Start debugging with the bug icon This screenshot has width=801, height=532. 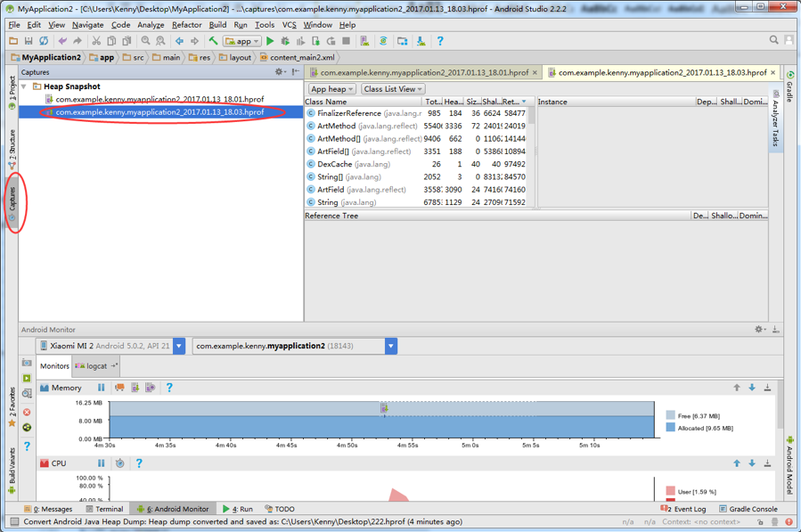pyautogui.click(x=285, y=41)
